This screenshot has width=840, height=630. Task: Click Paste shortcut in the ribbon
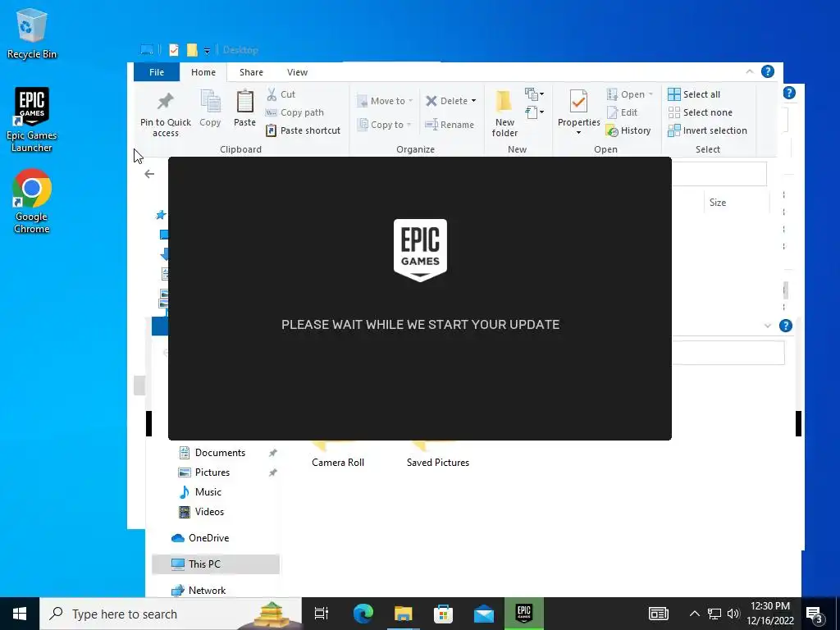click(304, 130)
